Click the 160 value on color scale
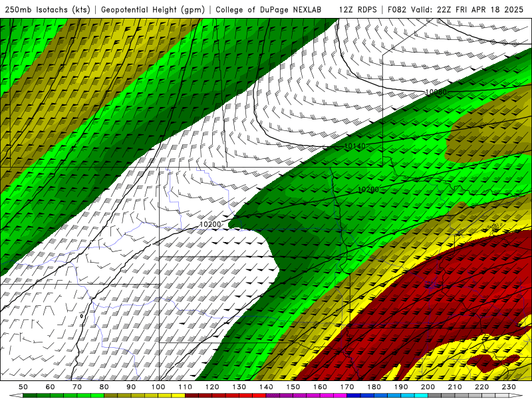The image size is (532, 399). (321, 387)
